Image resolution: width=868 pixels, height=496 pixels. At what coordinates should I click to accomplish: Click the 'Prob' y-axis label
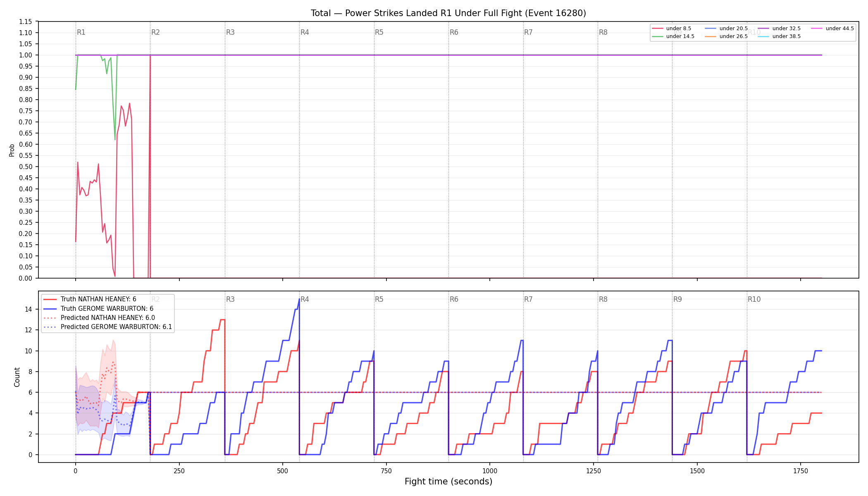pyautogui.click(x=12, y=150)
